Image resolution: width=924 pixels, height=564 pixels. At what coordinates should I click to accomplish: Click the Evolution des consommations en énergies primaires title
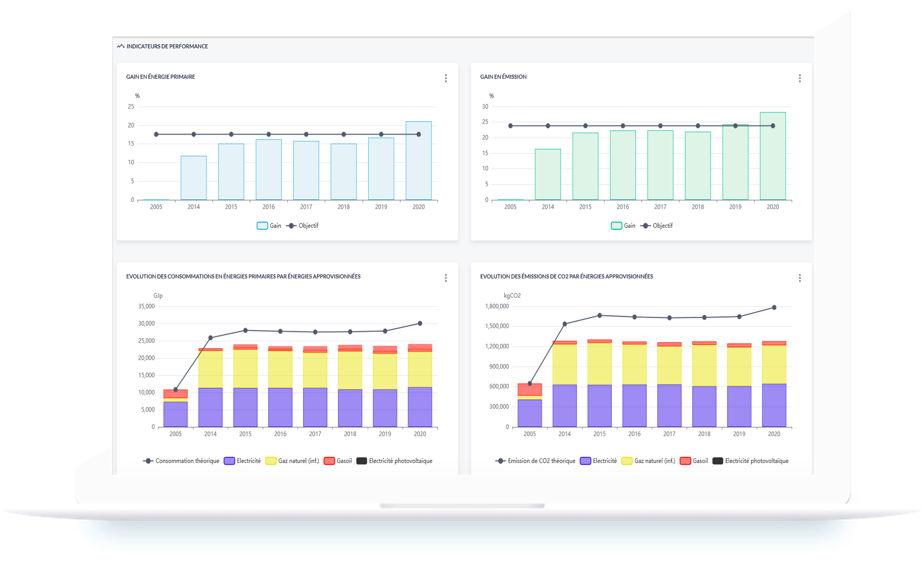coord(243,276)
